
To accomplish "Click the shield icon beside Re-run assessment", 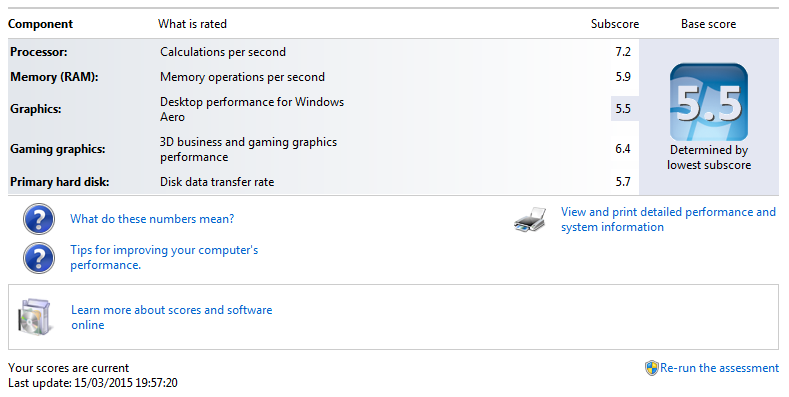I will tap(652, 368).
